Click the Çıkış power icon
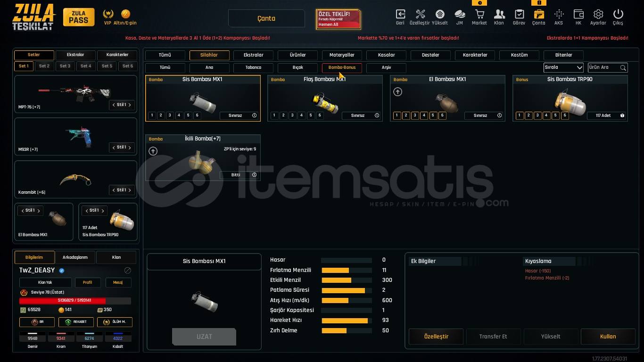Image resolution: width=644 pixels, height=362 pixels. click(618, 15)
